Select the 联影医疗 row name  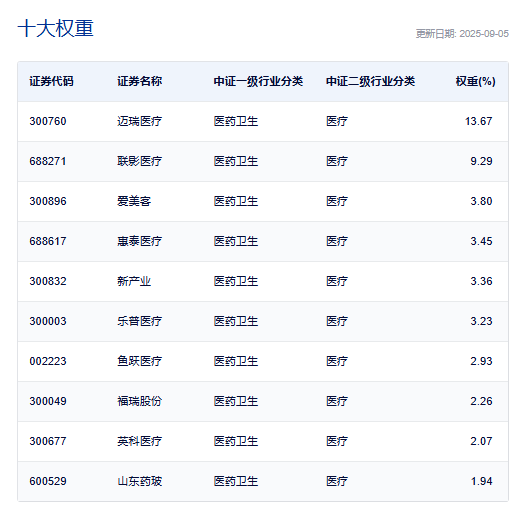(139, 161)
